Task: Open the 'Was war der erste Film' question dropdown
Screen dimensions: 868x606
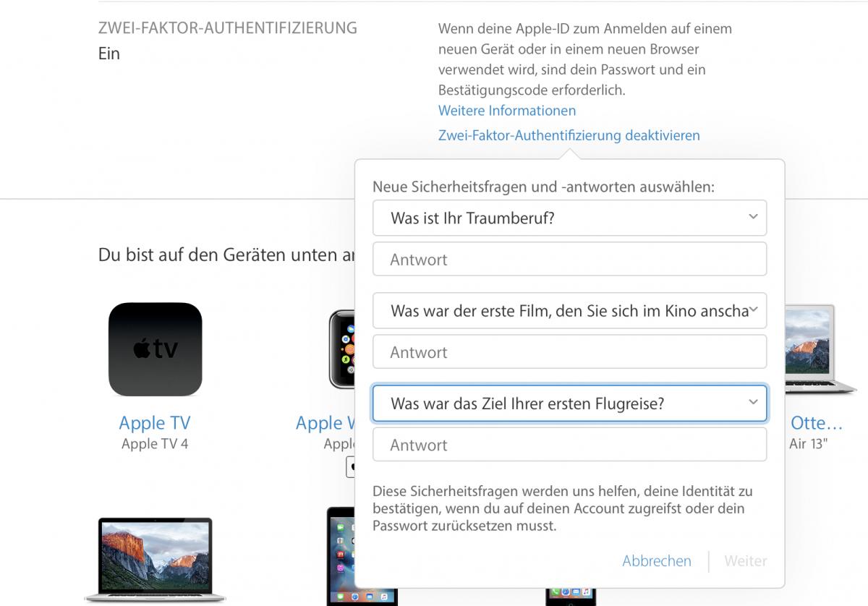Action: [569, 311]
